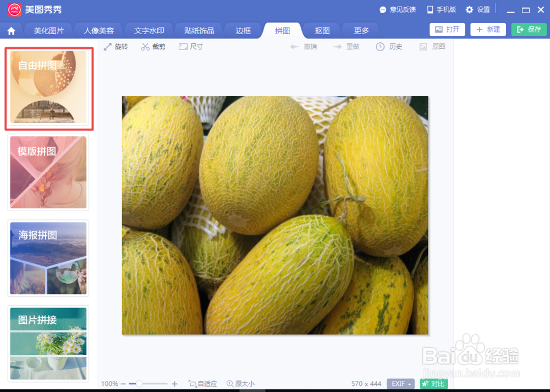Choose the 海报拼图 thumbnail
The width and height of the screenshot is (550, 392).
[48, 258]
